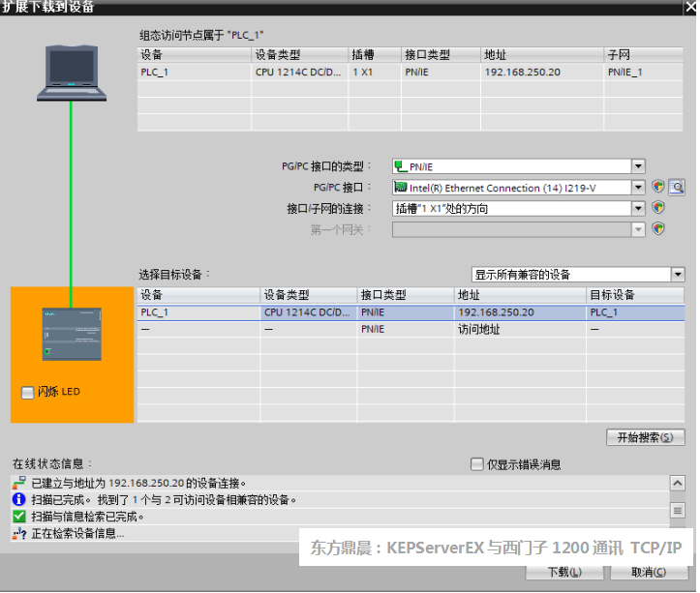The width and height of the screenshot is (700, 593).
Task: Click the 下载(L) button
Action: point(564,573)
